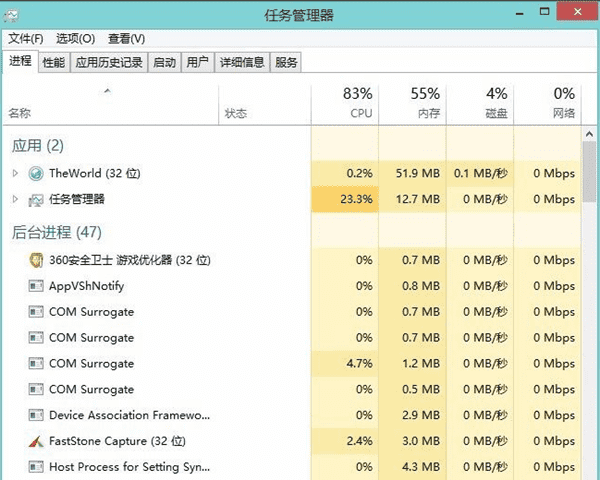Select the AppVShNotify process name
Screen dimensions: 600x480
coord(86,286)
